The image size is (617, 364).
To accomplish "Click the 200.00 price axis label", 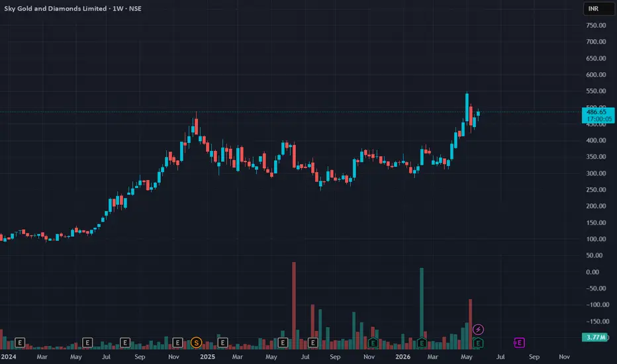I will (x=596, y=206).
